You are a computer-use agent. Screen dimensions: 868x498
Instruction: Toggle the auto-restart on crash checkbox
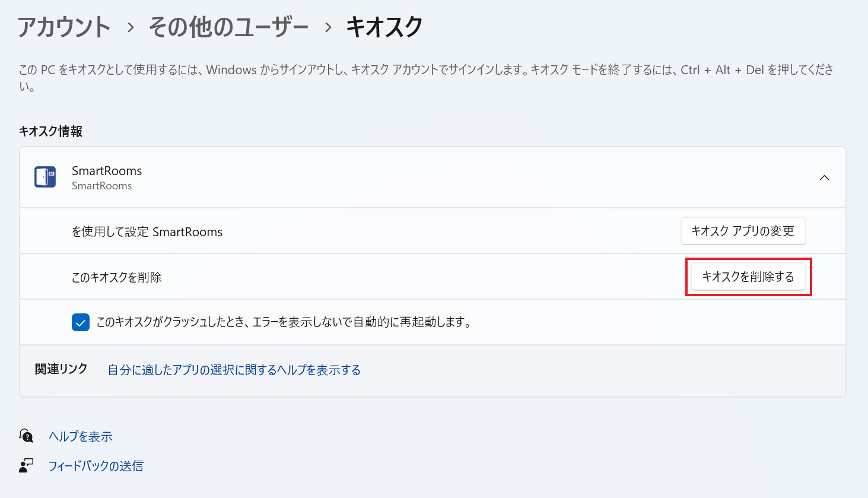(x=81, y=322)
